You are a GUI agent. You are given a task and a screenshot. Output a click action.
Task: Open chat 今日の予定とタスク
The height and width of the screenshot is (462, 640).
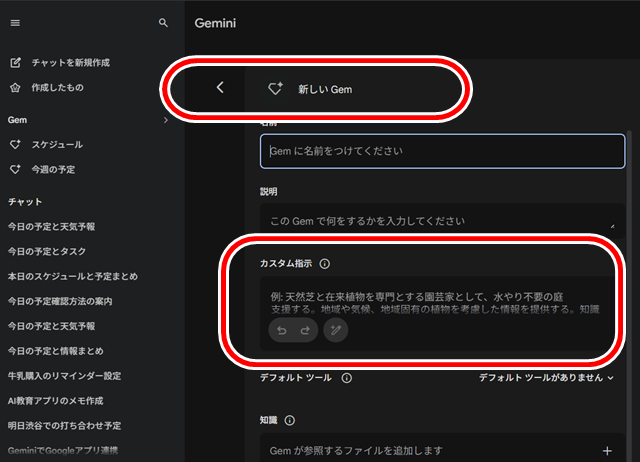[47, 251]
